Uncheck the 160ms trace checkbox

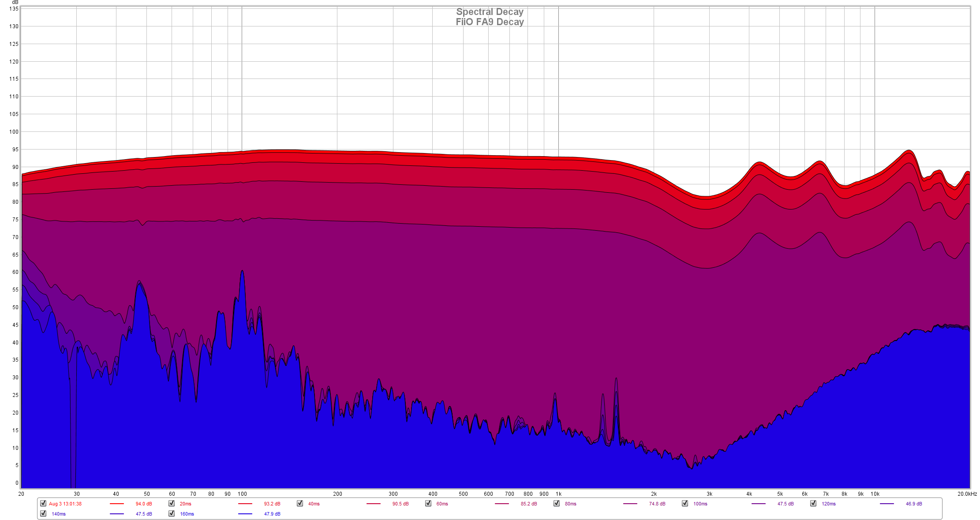pos(172,513)
